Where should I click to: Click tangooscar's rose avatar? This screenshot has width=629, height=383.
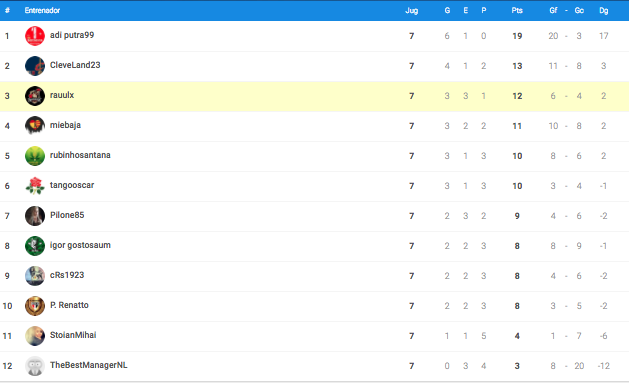pos(35,186)
